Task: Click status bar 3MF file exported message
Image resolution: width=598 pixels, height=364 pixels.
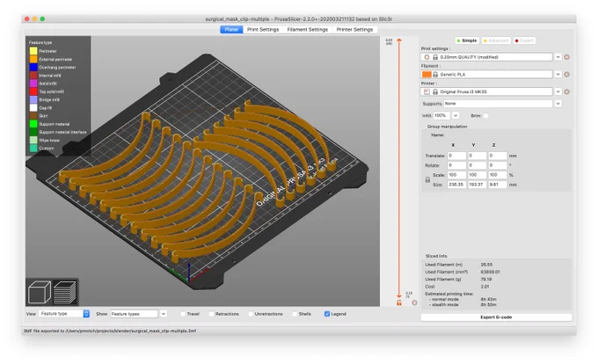Action: (x=110, y=331)
